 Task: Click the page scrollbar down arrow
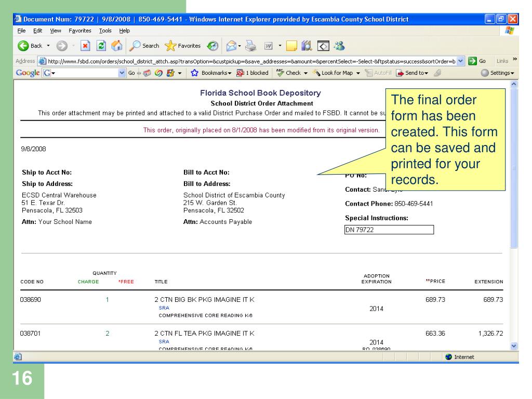[x=514, y=346]
